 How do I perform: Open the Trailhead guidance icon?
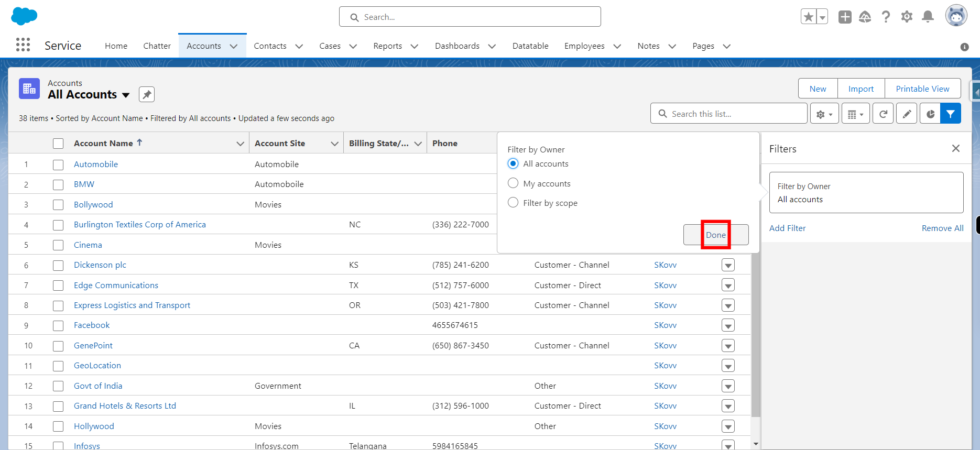[865, 17]
